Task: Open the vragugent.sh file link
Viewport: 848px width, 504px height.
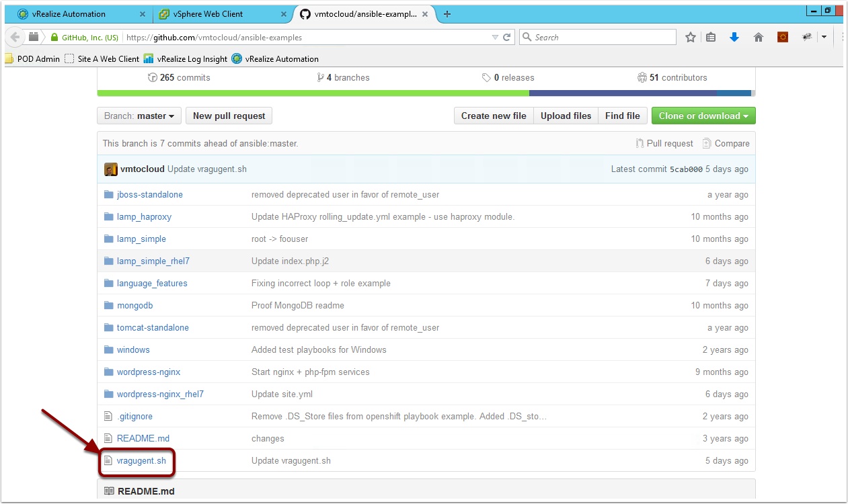Action: 141,461
